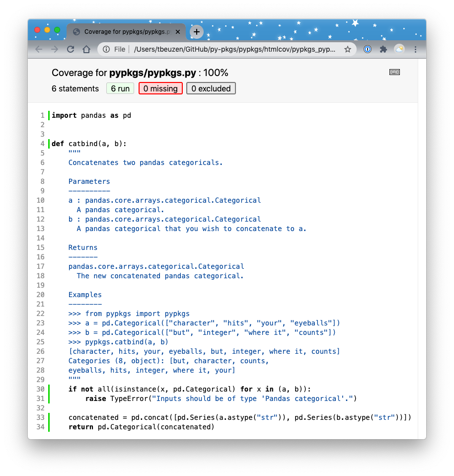Show keyboard shortcuts via keyboard icon
Screen dimensions: 454x476
(394, 72)
